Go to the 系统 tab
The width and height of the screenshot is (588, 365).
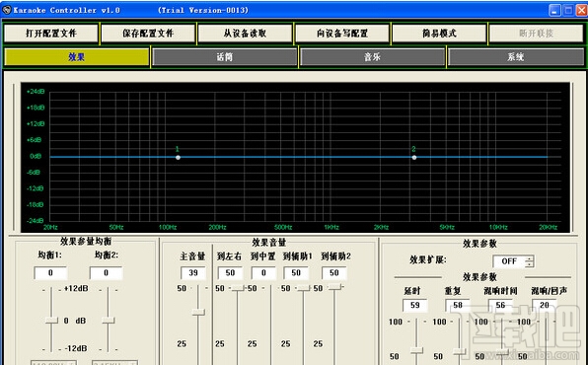[516, 57]
